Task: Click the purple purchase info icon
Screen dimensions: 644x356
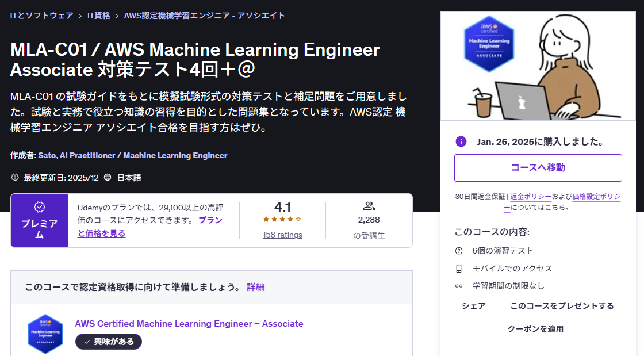Action: [461, 141]
